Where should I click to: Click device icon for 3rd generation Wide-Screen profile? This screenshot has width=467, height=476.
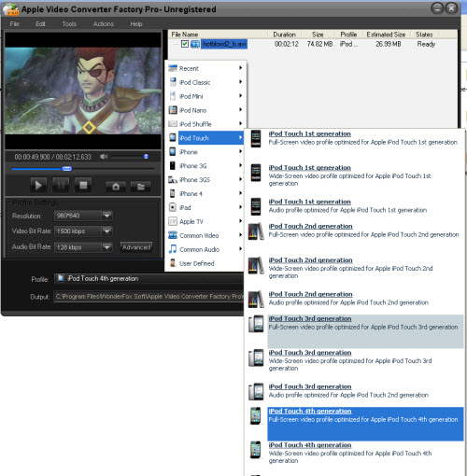[256, 357]
